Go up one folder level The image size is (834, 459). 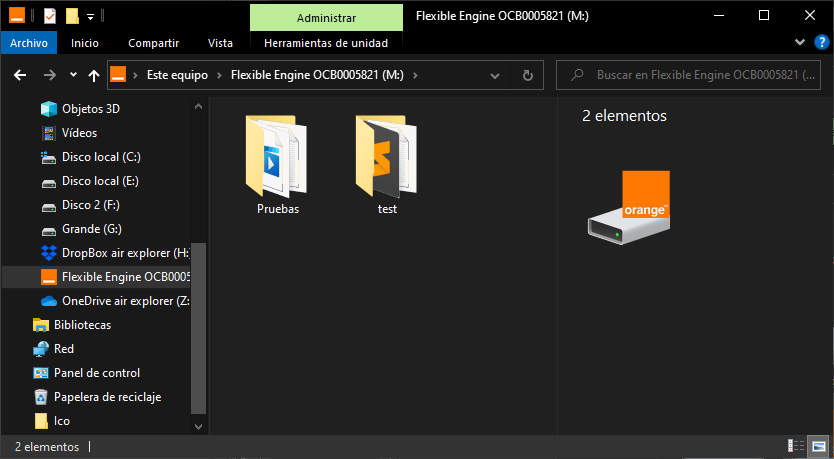94,75
